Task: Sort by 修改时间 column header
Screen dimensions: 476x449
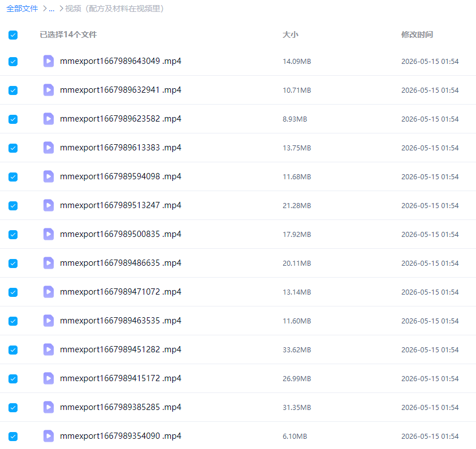Action: pyautogui.click(x=417, y=34)
